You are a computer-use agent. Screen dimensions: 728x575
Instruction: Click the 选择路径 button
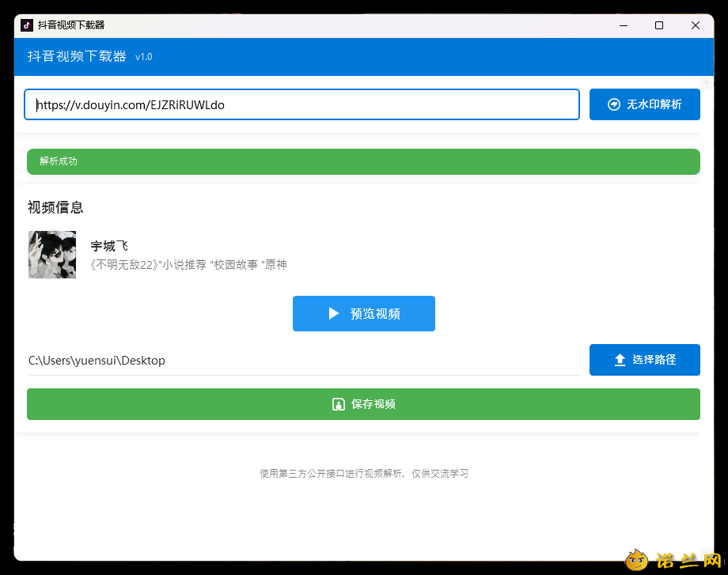(644, 360)
